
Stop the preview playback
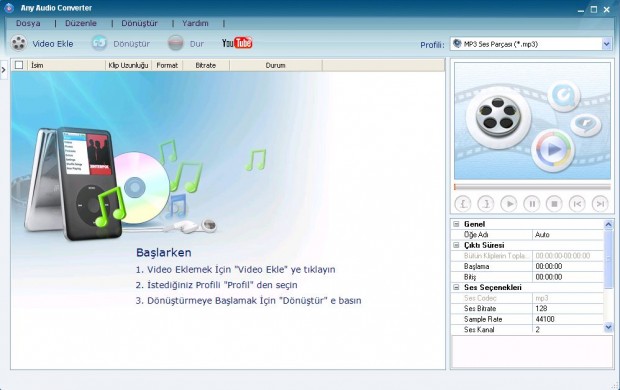(554, 204)
